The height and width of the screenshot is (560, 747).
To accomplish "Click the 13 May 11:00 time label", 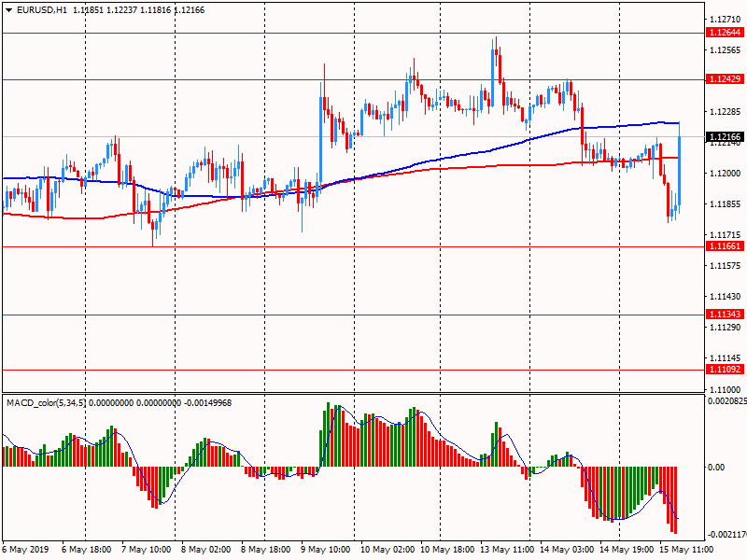I will (x=505, y=550).
